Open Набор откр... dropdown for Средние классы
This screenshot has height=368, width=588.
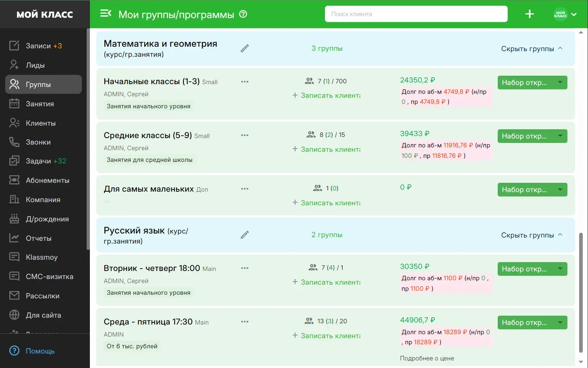[532, 136]
